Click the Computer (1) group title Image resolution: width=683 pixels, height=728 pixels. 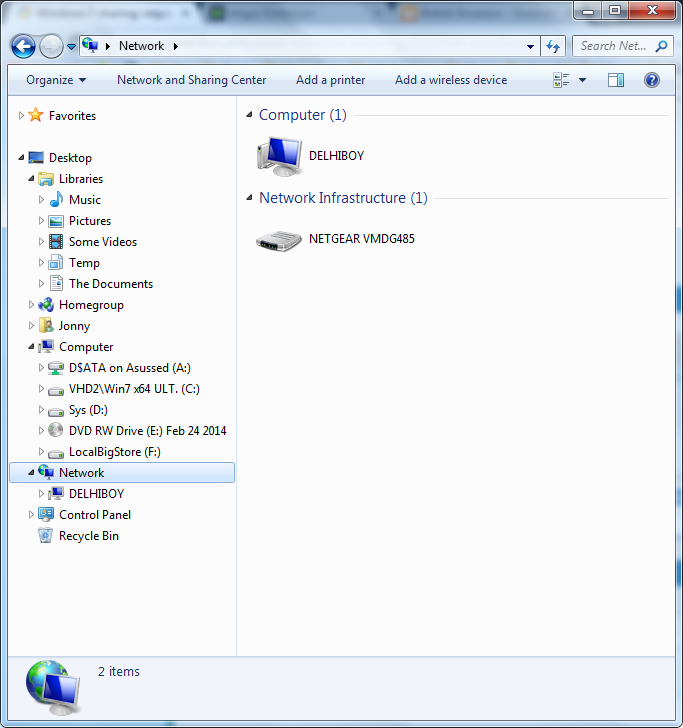point(303,115)
